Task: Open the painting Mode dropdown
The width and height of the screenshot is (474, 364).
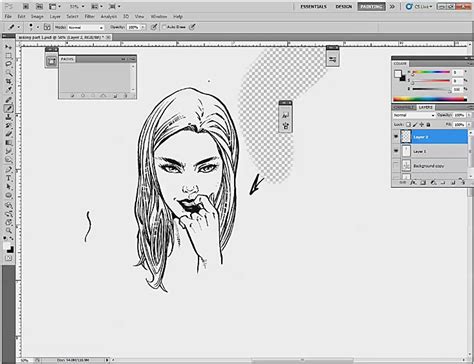Action: coord(86,27)
